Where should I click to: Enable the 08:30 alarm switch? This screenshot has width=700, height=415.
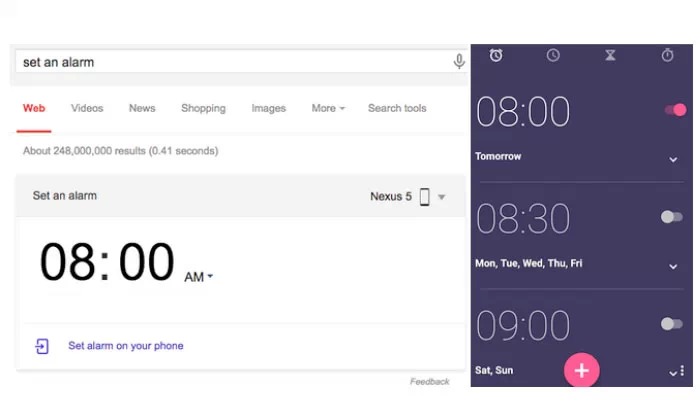click(672, 217)
